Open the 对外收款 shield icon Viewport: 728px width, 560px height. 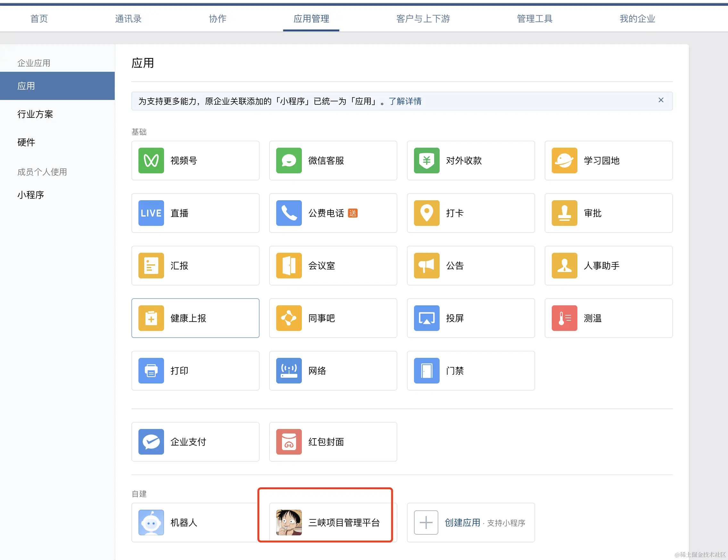(426, 160)
